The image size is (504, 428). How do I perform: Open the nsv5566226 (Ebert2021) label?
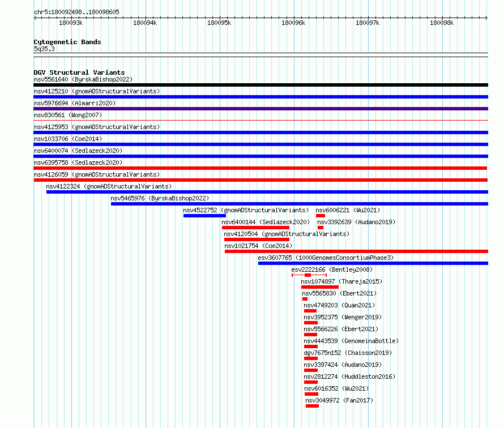(x=341, y=329)
